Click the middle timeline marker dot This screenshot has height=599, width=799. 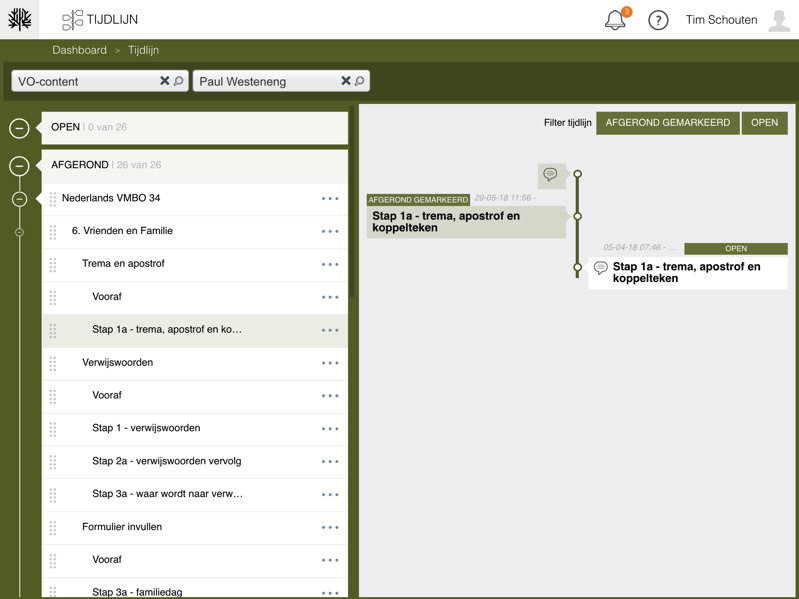point(578,216)
